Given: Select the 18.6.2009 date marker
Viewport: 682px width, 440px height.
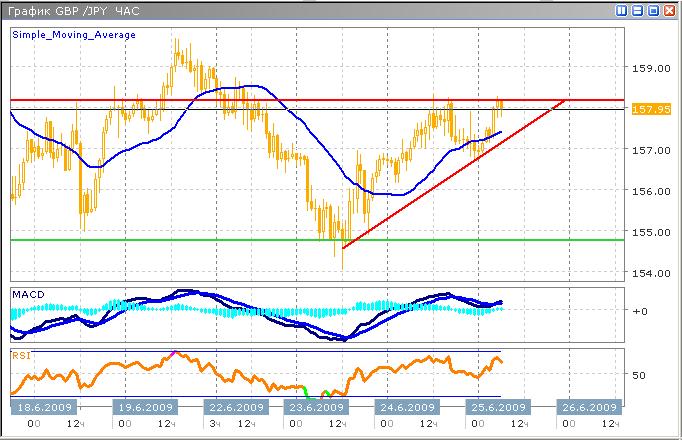Looking at the screenshot, I should click(44, 408).
